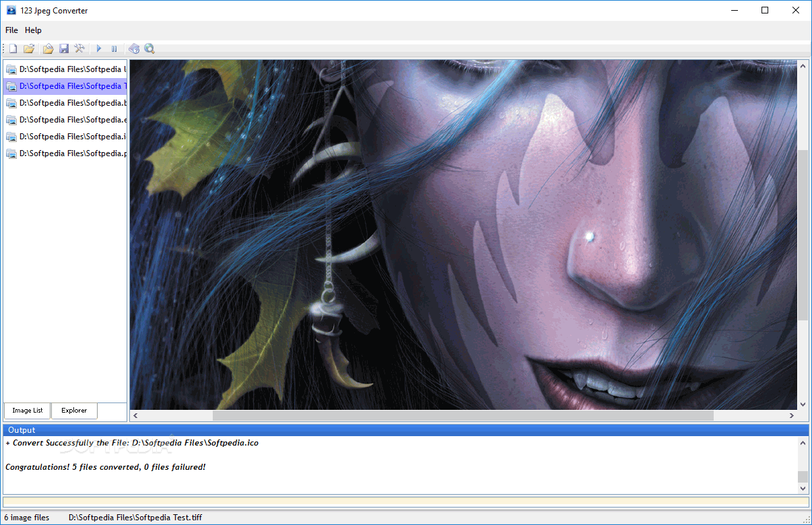Click the preview's vertical scrollbar down arrow

(x=803, y=405)
